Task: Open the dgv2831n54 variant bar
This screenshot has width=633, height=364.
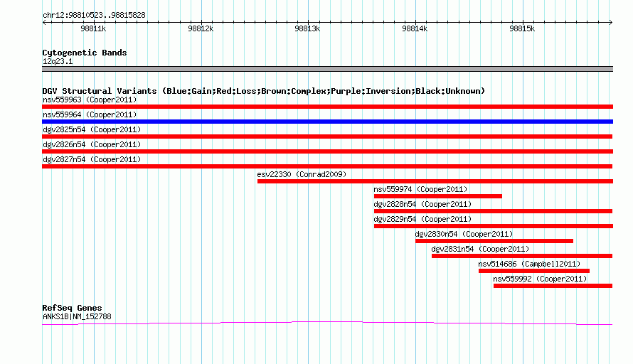Action: [x=522, y=256]
